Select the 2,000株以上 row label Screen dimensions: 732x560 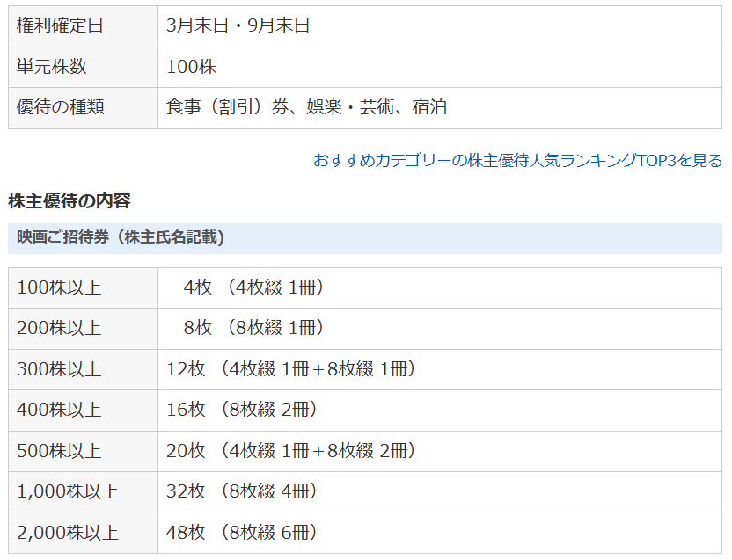click(83, 533)
